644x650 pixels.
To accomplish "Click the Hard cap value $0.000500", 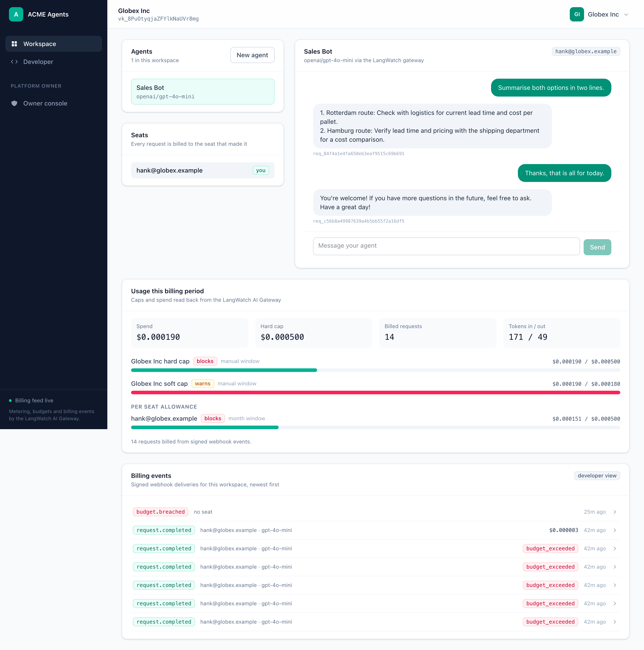I will click(x=282, y=337).
